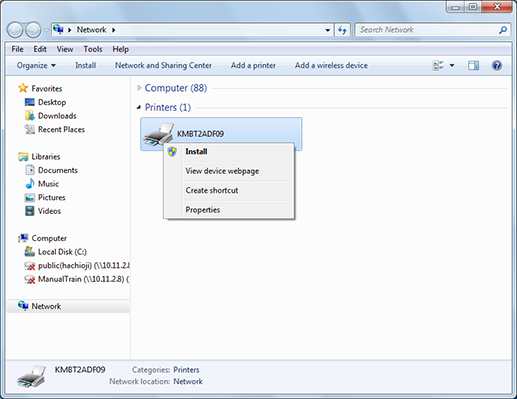Open the File menu
The height and width of the screenshot is (399, 517).
point(17,49)
